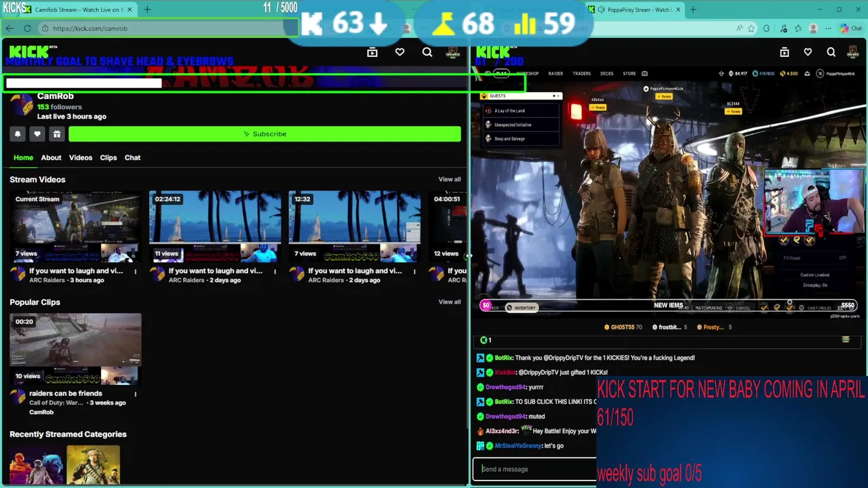Open the Edge extensions puzzle icon

[x=766, y=28]
